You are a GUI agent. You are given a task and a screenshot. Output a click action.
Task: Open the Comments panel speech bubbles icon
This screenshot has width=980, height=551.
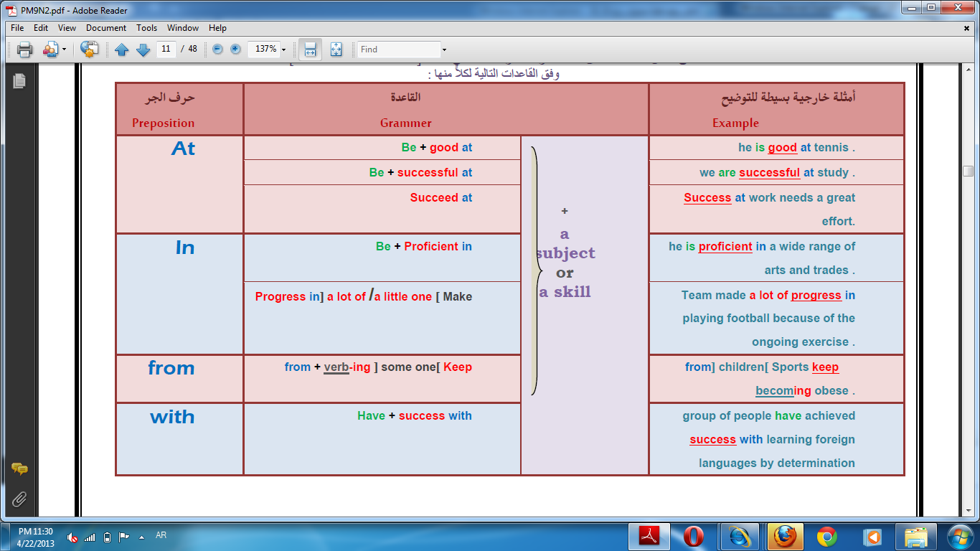19,469
